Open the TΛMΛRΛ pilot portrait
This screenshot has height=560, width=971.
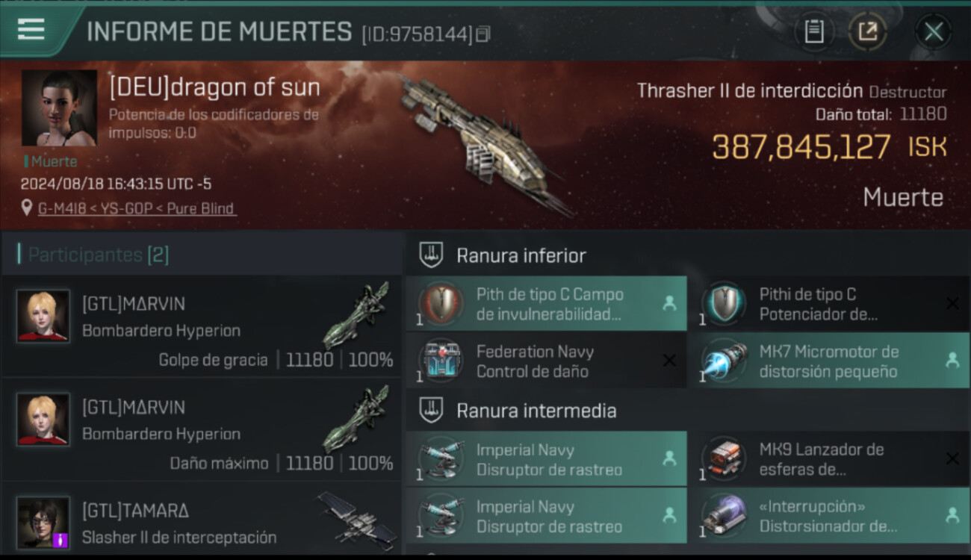(43, 523)
